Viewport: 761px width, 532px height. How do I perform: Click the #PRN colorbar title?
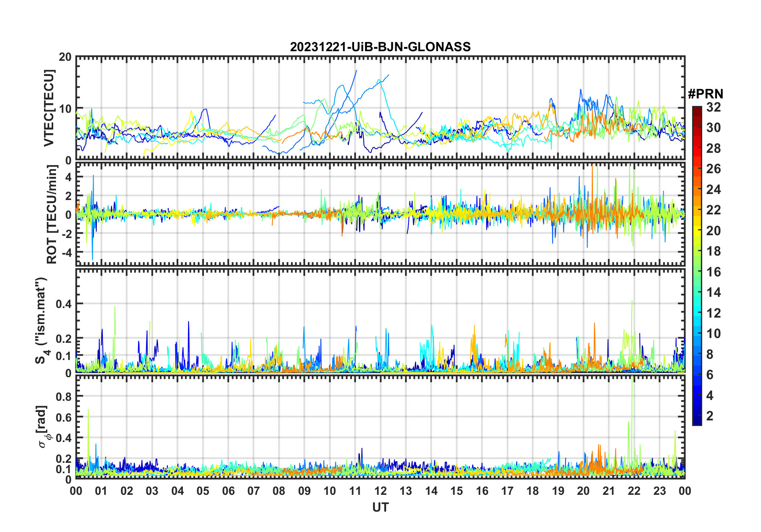click(x=705, y=94)
